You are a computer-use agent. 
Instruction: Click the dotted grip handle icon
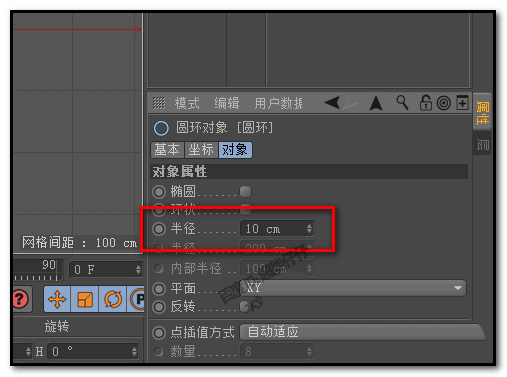159,103
